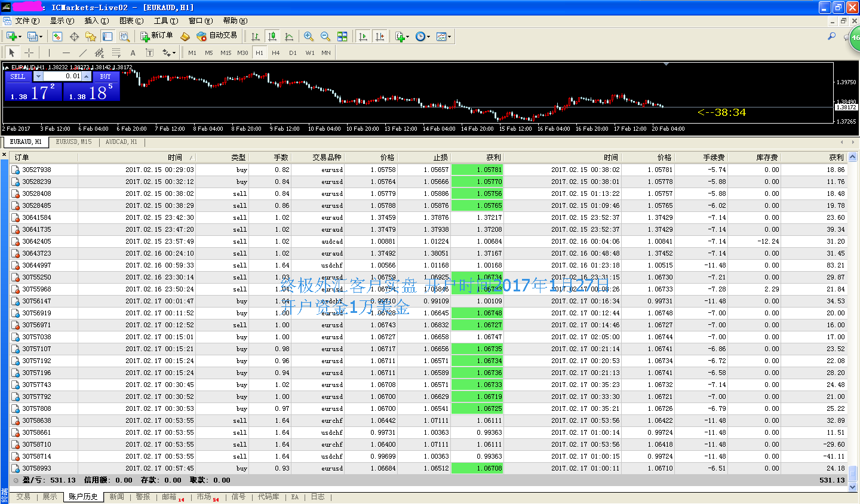The image size is (860, 504).
Task: Open the chart periods clock icon
Action: tap(420, 36)
